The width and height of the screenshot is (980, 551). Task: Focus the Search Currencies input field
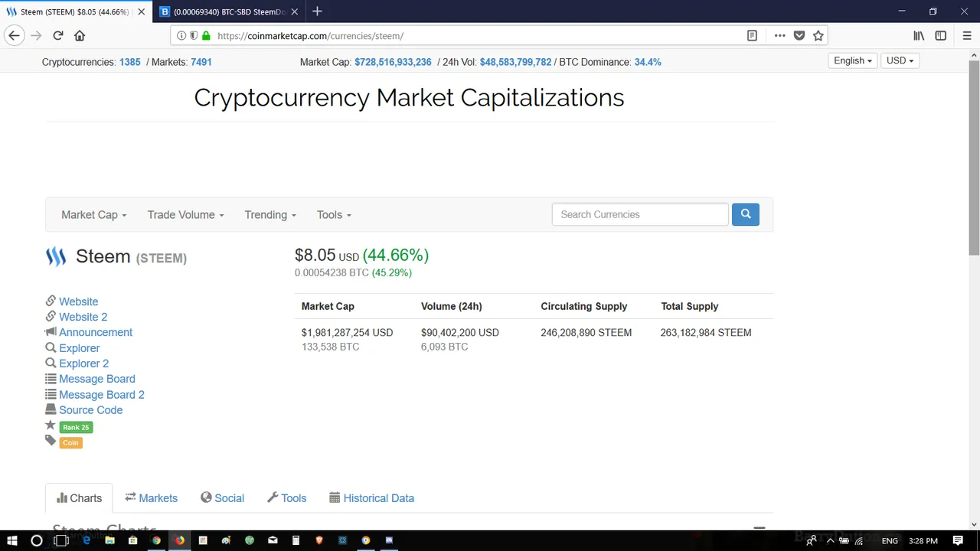(x=640, y=214)
